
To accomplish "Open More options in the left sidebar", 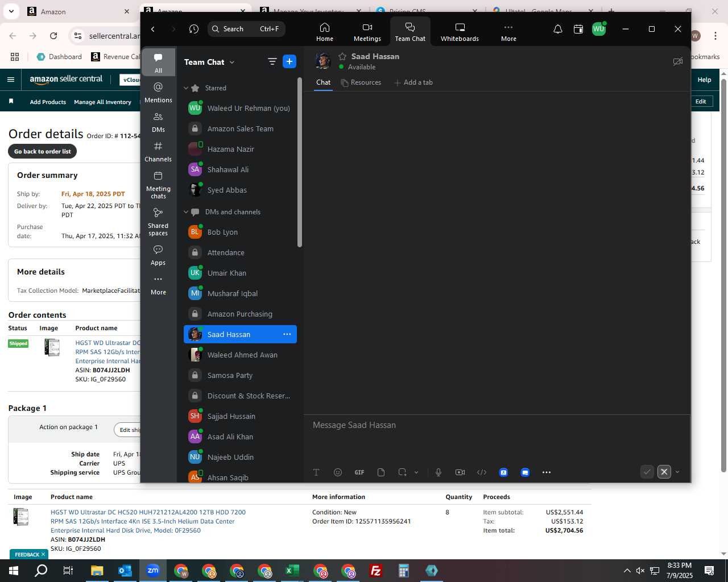I will pyautogui.click(x=158, y=285).
